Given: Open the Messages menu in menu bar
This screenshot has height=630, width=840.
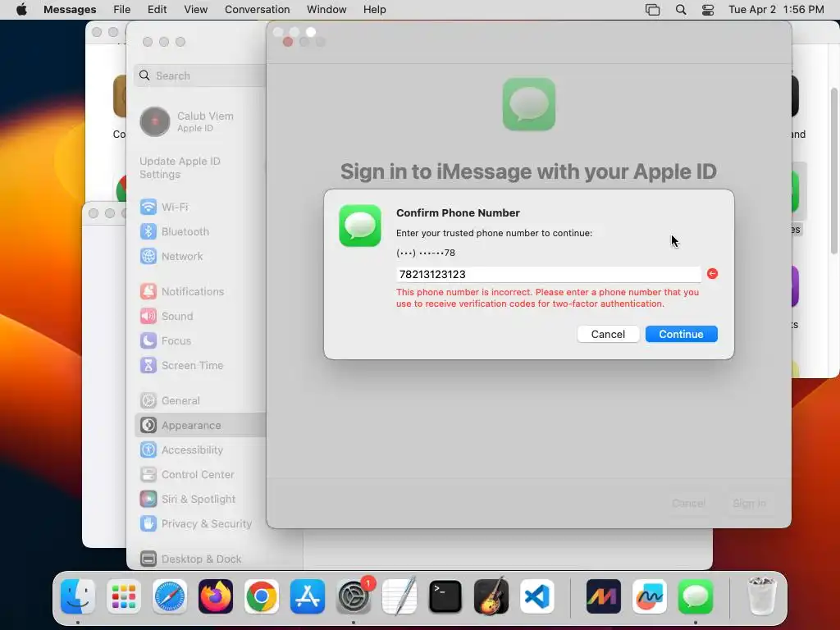Looking at the screenshot, I should pos(70,10).
